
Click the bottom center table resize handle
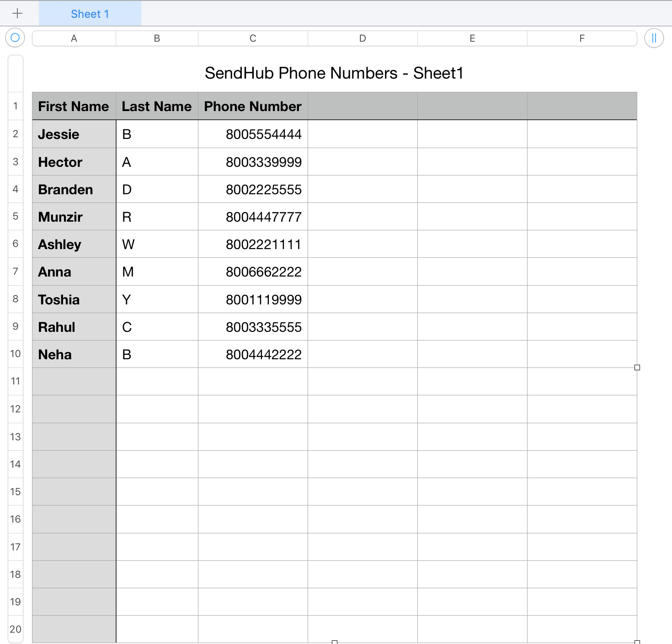[335, 642]
